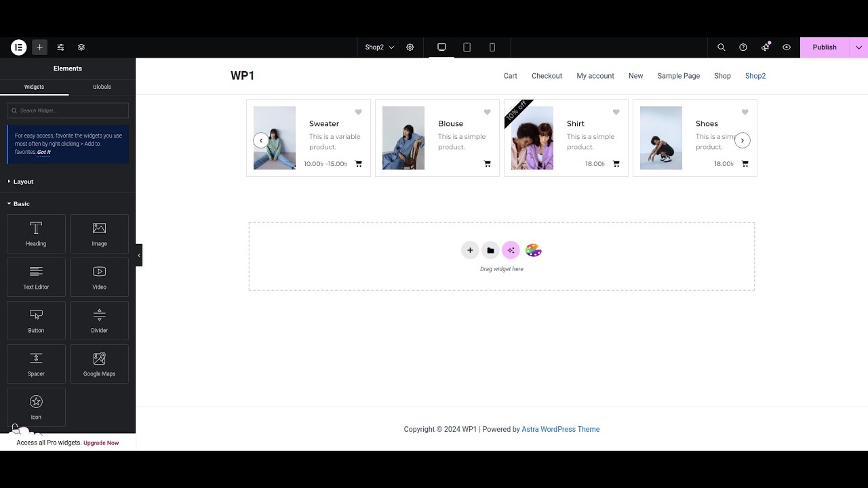Open the Sample Page menu item
Image resolution: width=868 pixels, height=488 pixels.
tap(678, 76)
